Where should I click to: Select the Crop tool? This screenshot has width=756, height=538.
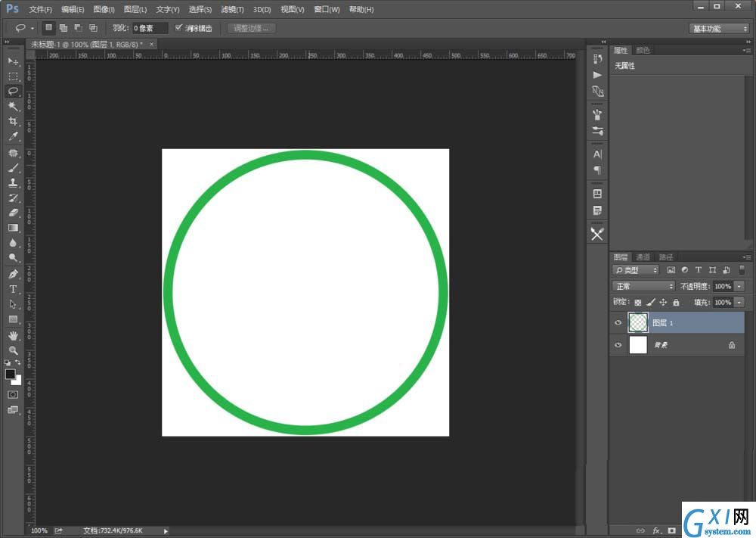pyautogui.click(x=13, y=121)
